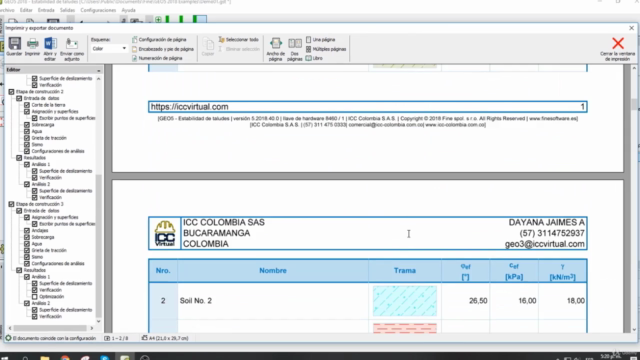Click preview scroll down arrow
This screenshot has width=640, height=360.
point(634,330)
